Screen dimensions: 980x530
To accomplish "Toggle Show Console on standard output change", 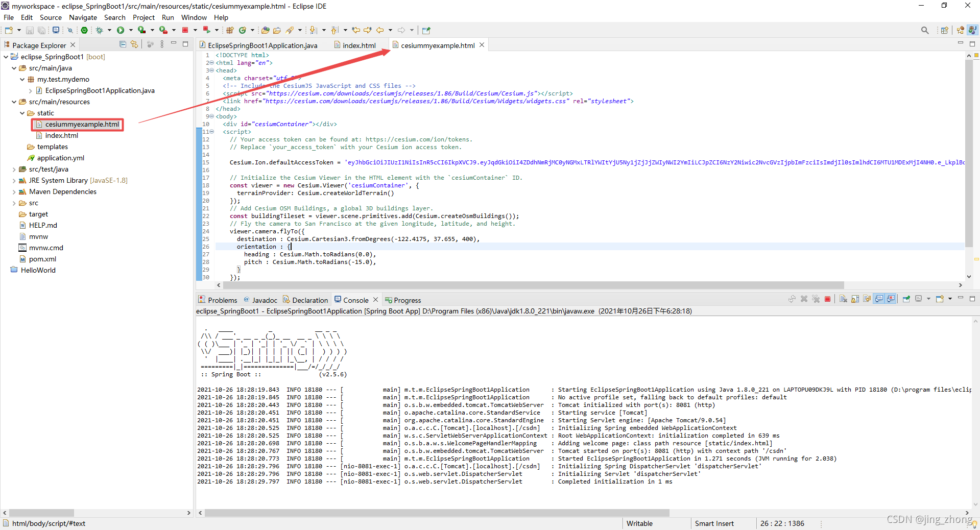I will pos(879,299).
